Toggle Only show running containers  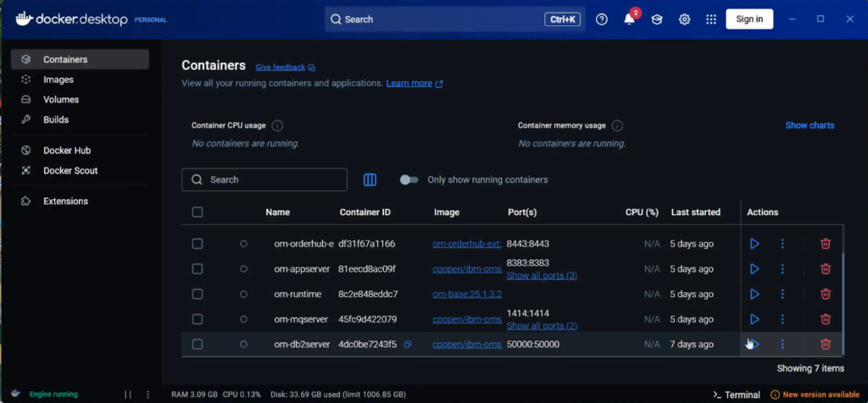pyautogui.click(x=409, y=179)
